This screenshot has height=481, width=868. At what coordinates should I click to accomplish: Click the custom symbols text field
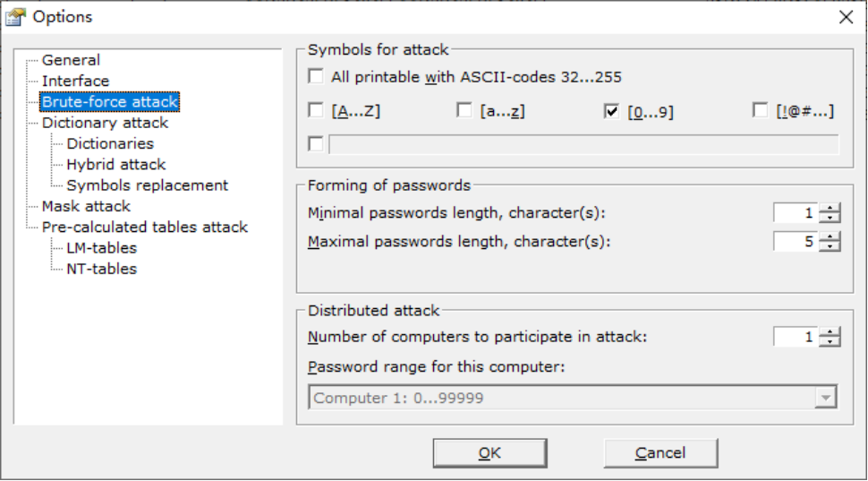pos(583,144)
